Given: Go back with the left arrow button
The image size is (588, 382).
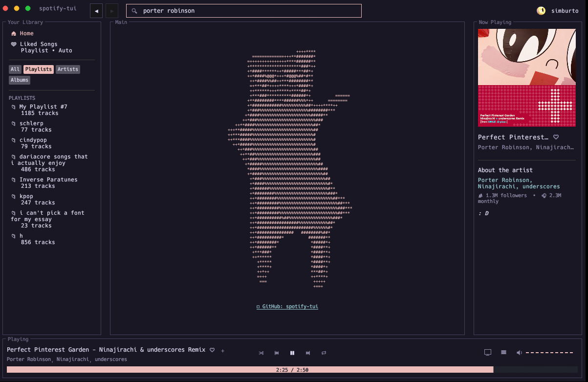Looking at the screenshot, I should 97,11.
